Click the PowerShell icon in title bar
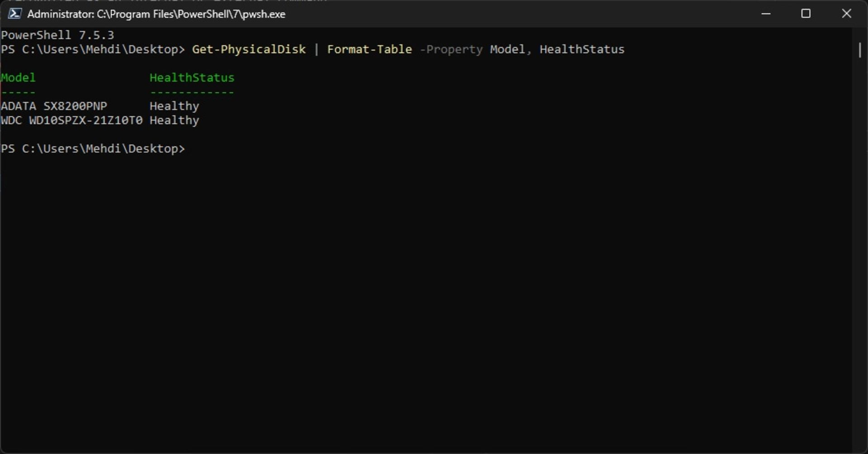This screenshot has width=868, height=454. (14, 14)
